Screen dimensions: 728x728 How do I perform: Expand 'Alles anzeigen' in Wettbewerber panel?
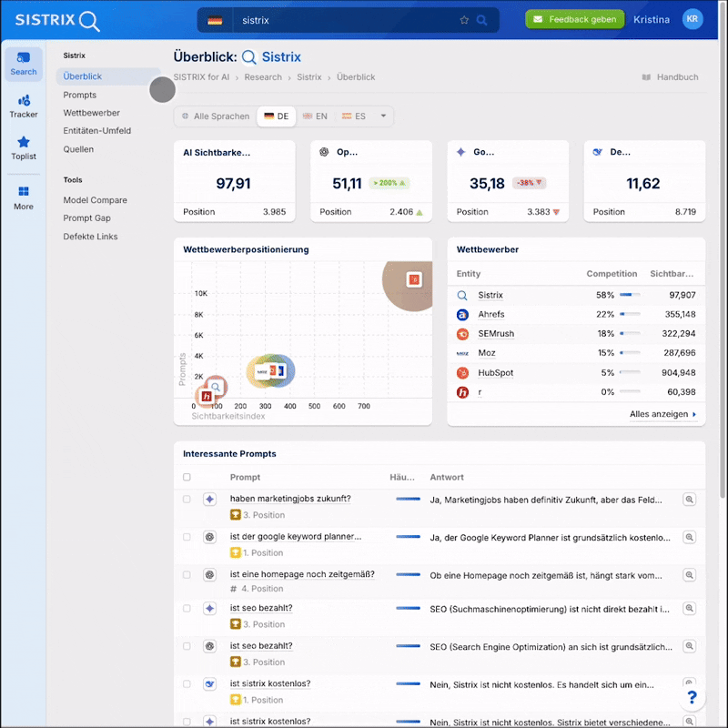[x=663, y=414]
